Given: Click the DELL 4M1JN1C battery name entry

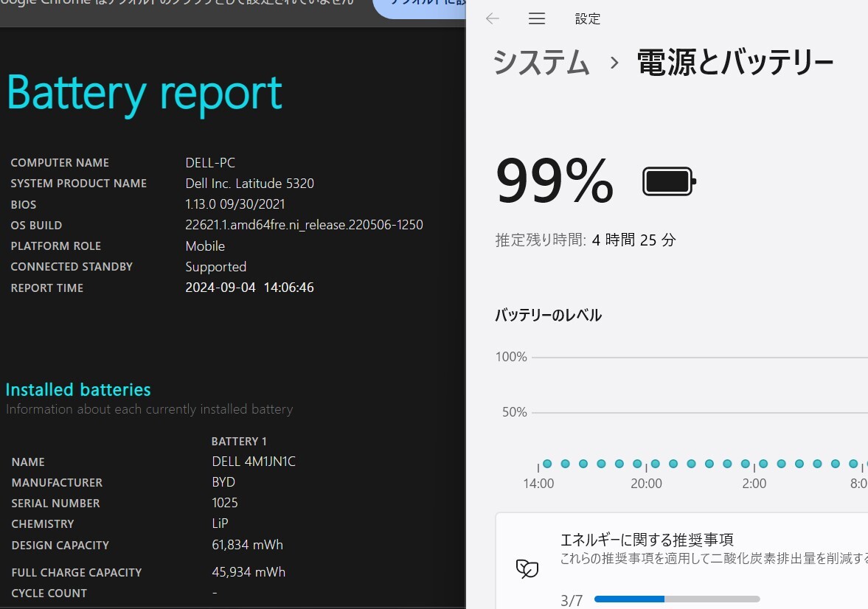Looking at the screenshot, I should click(x=252, y=461).
